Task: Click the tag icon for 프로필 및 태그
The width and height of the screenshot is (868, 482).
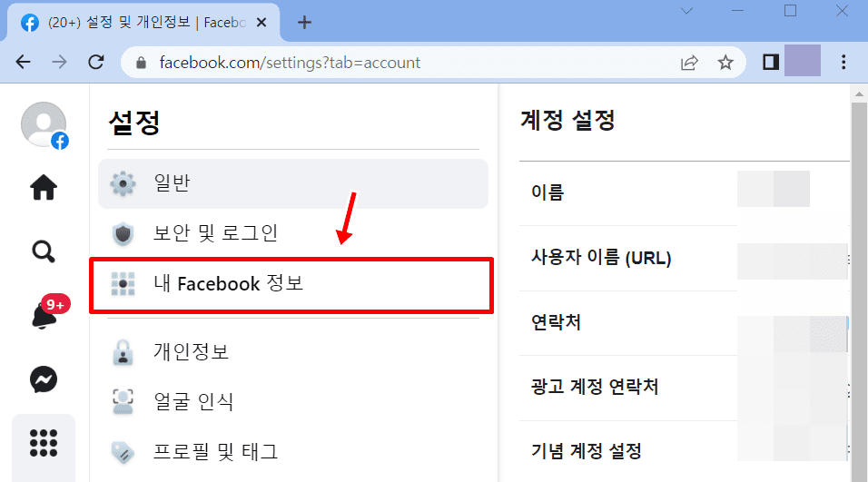Action: tap(123, 452)
